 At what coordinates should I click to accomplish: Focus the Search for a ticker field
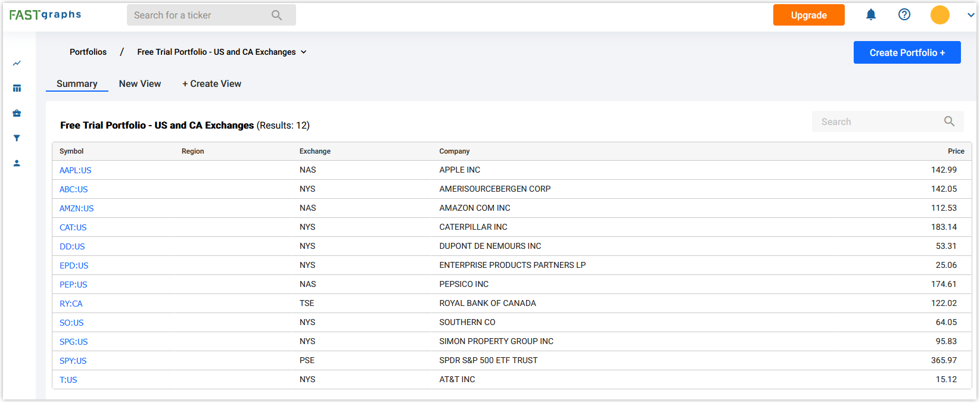tap(211, 15)
